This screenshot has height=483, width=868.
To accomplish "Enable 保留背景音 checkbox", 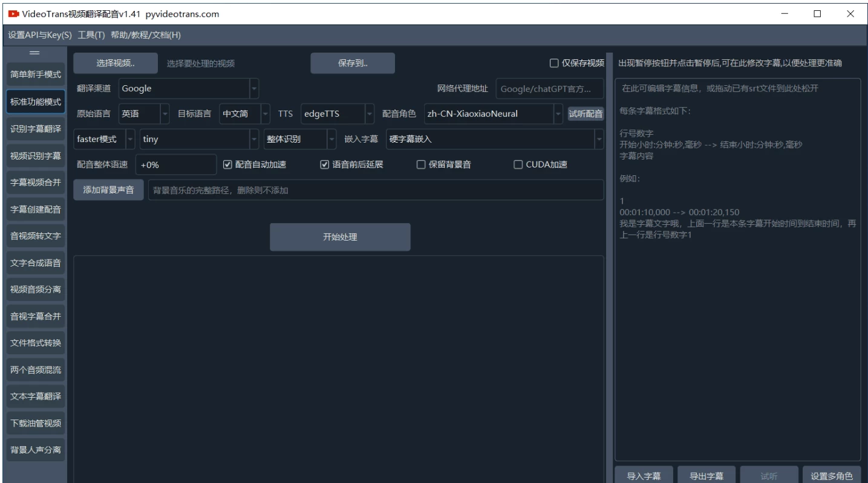I will (x=421, y=164).
